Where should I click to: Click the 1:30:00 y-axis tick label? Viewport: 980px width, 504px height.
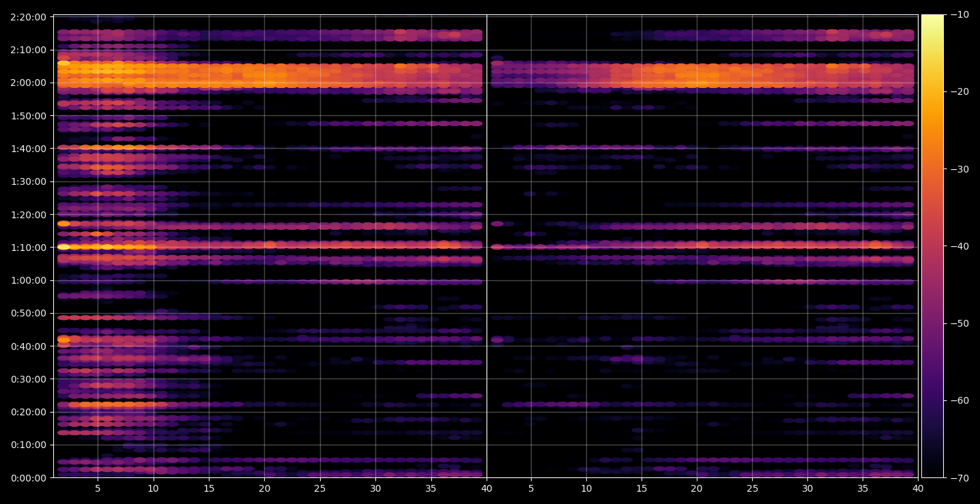[29, 181]
